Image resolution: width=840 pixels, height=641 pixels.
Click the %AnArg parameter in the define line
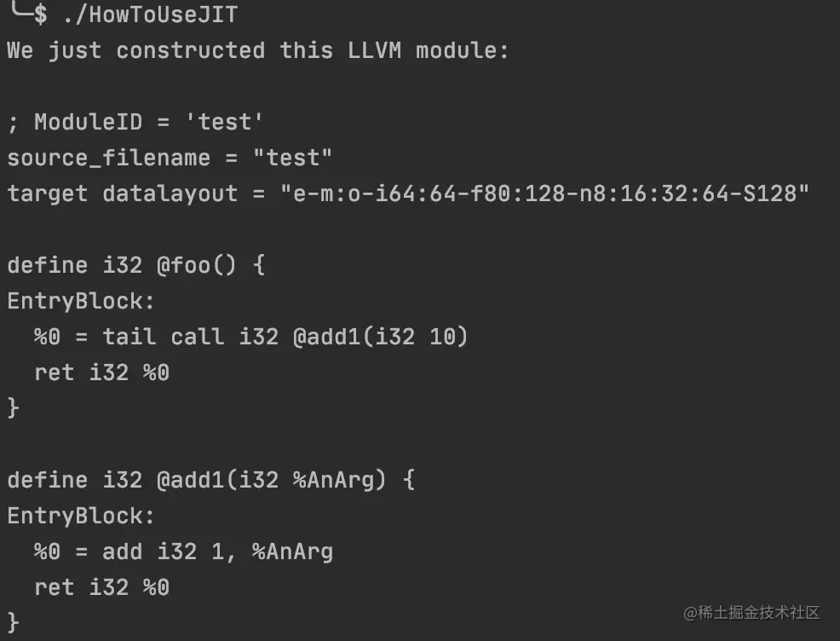pos(334,480)
